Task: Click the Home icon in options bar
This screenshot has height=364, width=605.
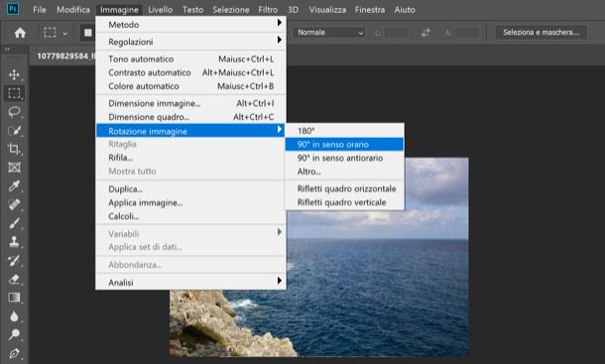Action: [x=20, y=33]
